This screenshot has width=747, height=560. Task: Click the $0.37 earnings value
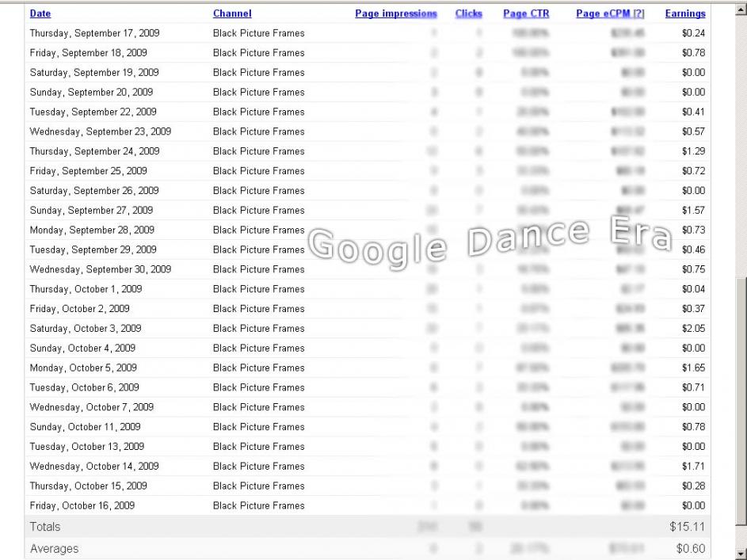coord(693,309)
